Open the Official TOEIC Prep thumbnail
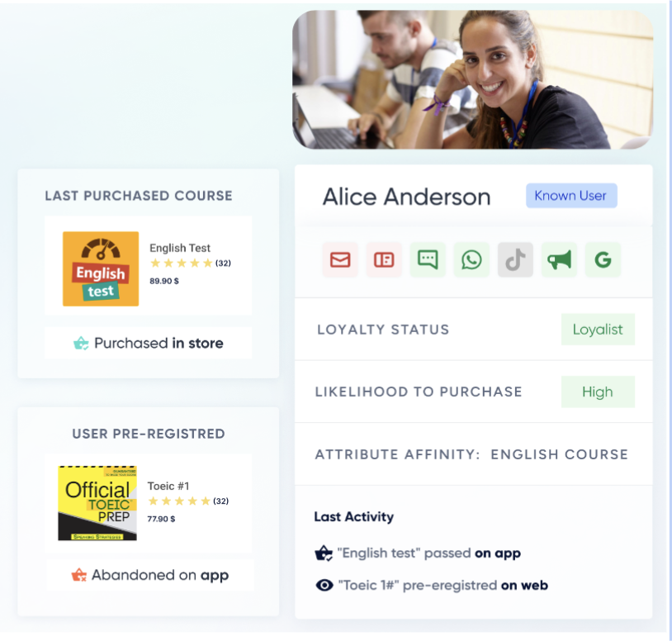Screen dimensions: 672x641 [x=97, y=503]
